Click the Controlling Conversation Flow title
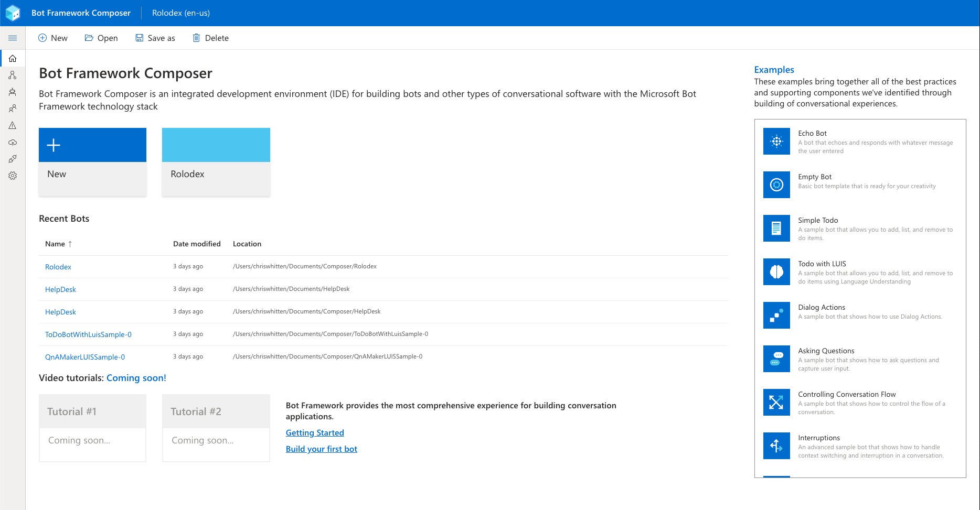The image size is (980, 510). tap(847, 394)
